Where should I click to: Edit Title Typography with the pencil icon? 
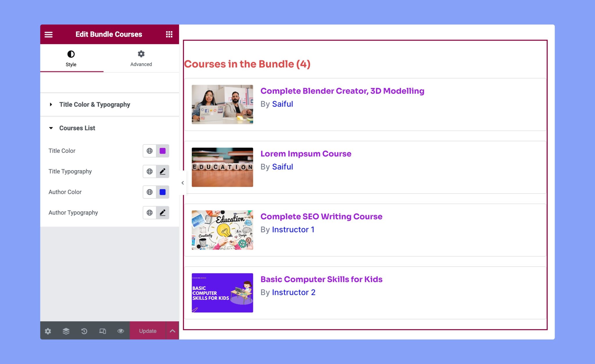tap(162, 171)
